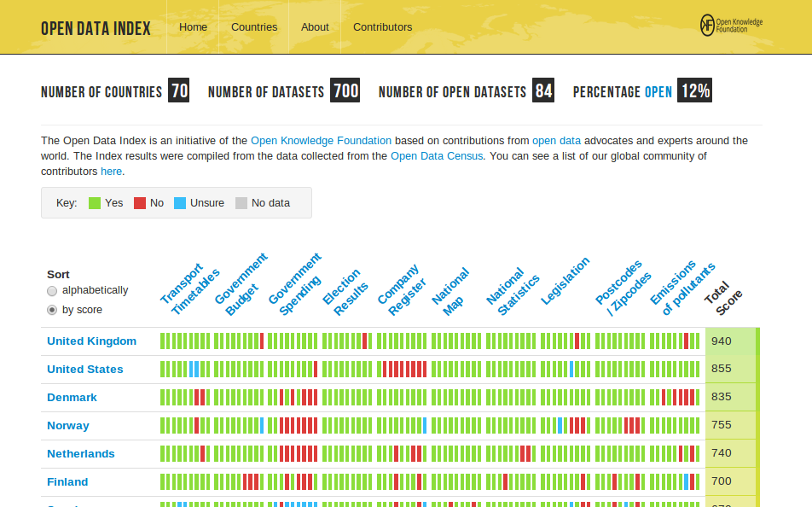Click Netherlands total score 740
The height and width of the screenshot is (507, 812).
point(722,452)
